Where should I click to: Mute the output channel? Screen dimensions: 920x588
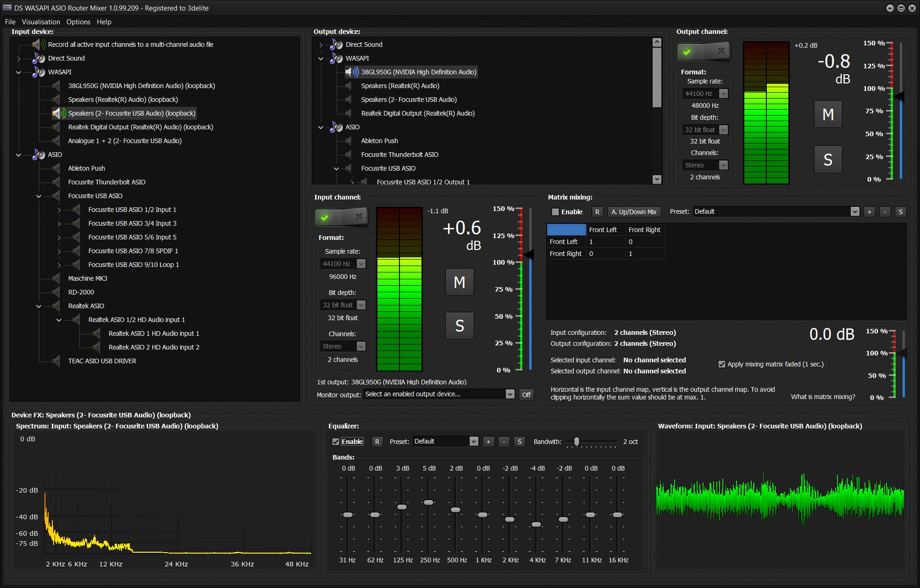(x=827, y=115)
